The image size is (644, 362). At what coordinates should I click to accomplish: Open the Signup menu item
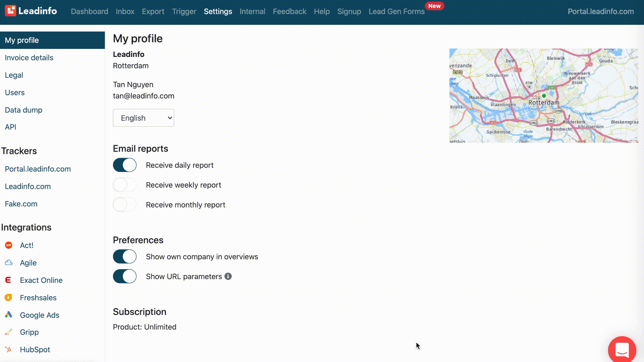349,11
